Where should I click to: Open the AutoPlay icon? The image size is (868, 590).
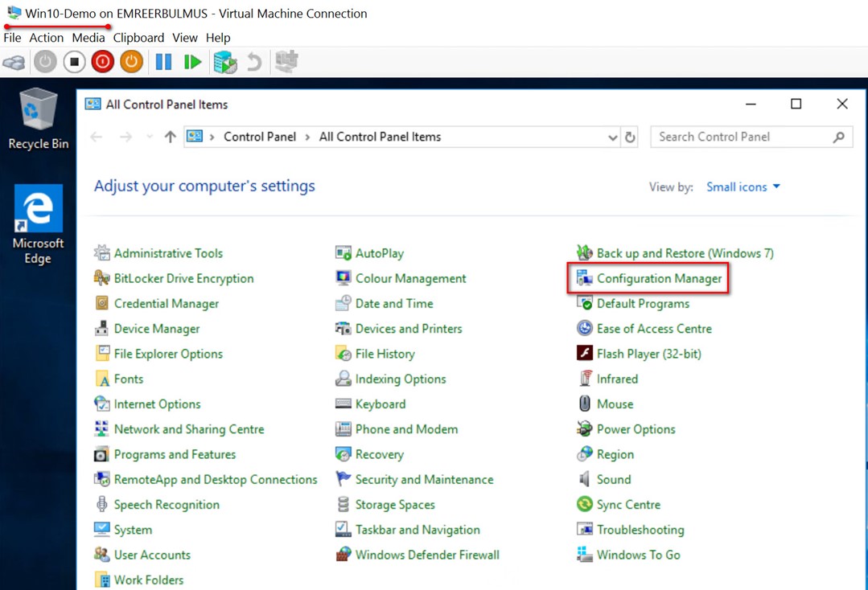[x=343, y=252]
